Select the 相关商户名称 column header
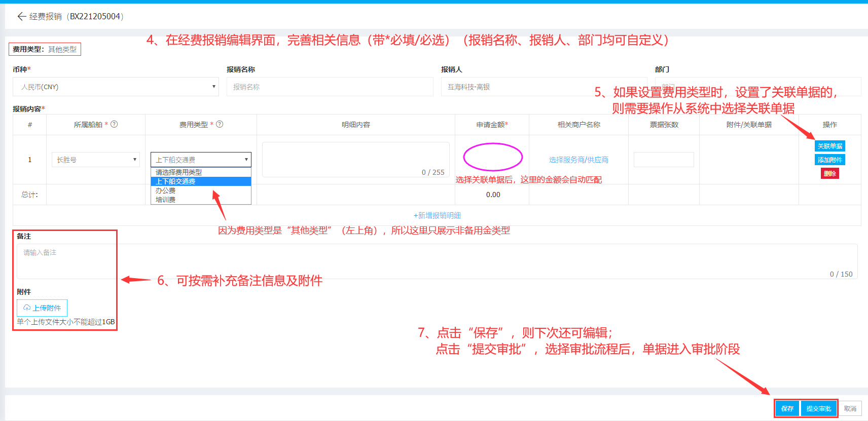 tap(578, 124)
